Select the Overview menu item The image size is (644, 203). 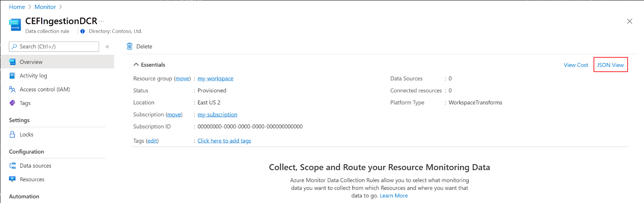(x=31, y=62)
